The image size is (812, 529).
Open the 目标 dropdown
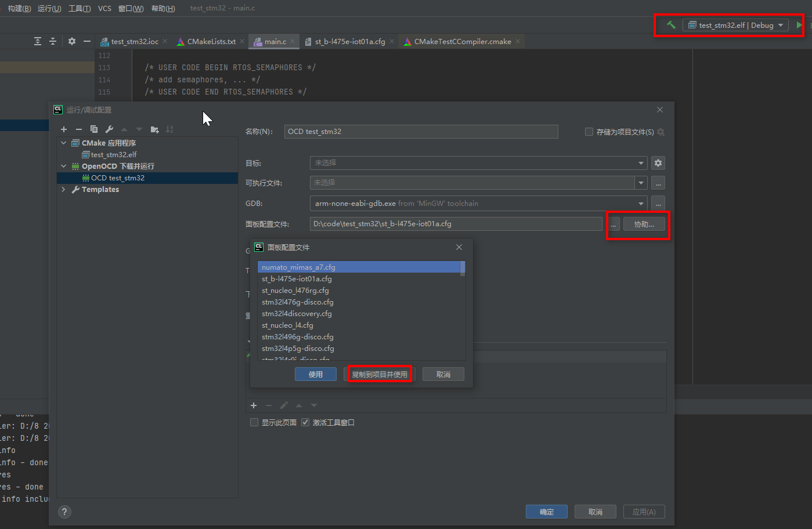click(x=478, y=163)
